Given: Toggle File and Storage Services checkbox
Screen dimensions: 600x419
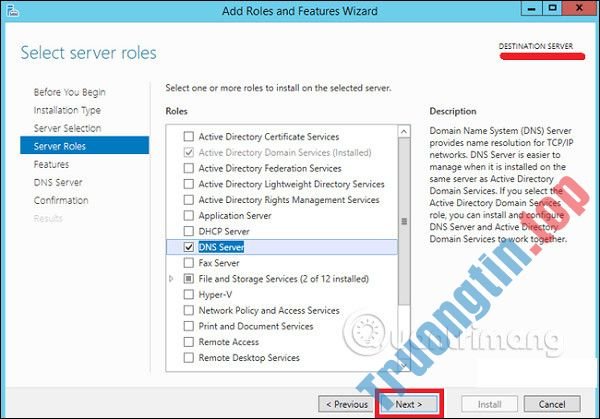Looking at the screenshot, I should [x=189, y=279].
